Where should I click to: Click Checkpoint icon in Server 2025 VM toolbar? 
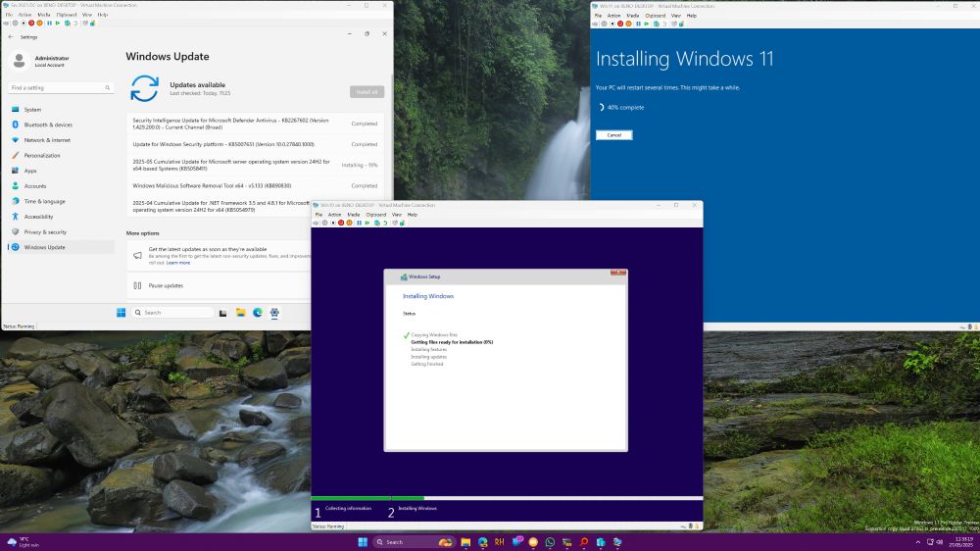point(68,24)
